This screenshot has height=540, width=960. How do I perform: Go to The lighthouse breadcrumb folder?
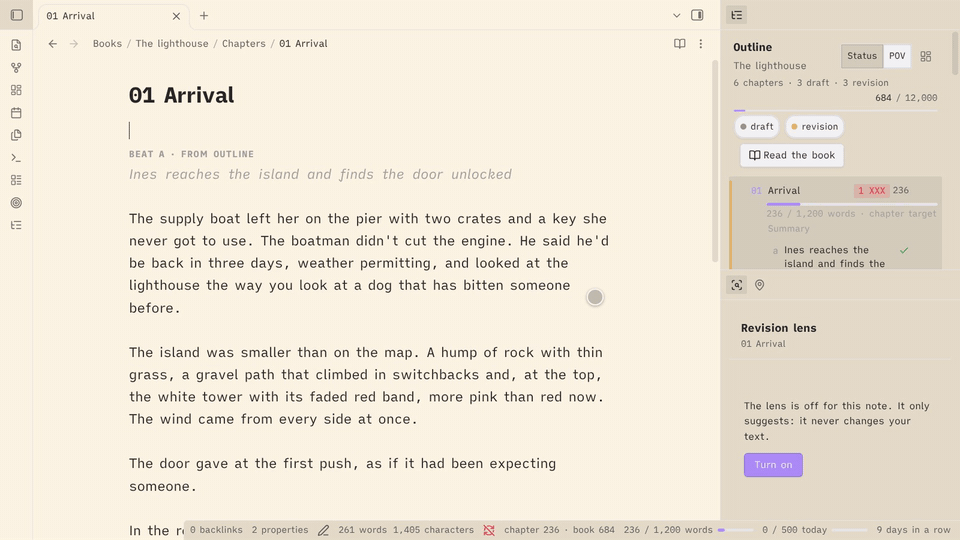[172, 43]
